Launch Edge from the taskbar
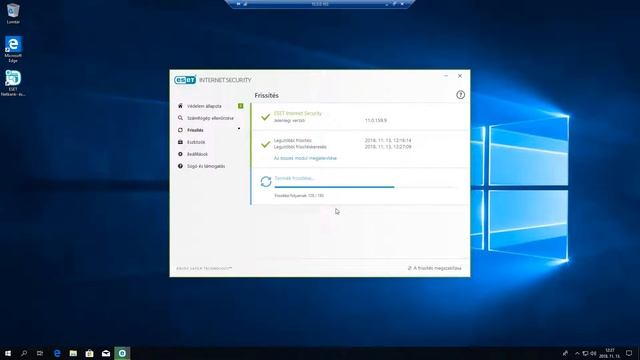The height and width of the screenshot is (360, 640). (x=57, y=353)
